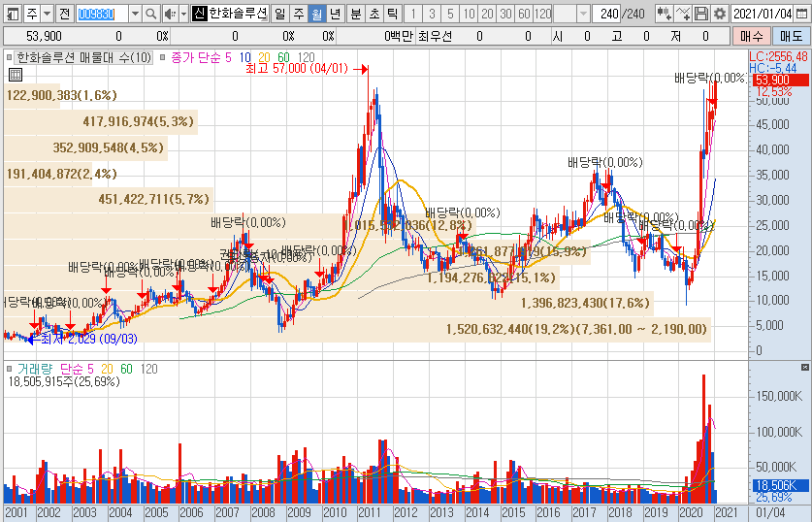Click the 한화솔루션 매물대 수(10) legend label
812x522 pixels.
pyautogui.click(x=83, y=57)
